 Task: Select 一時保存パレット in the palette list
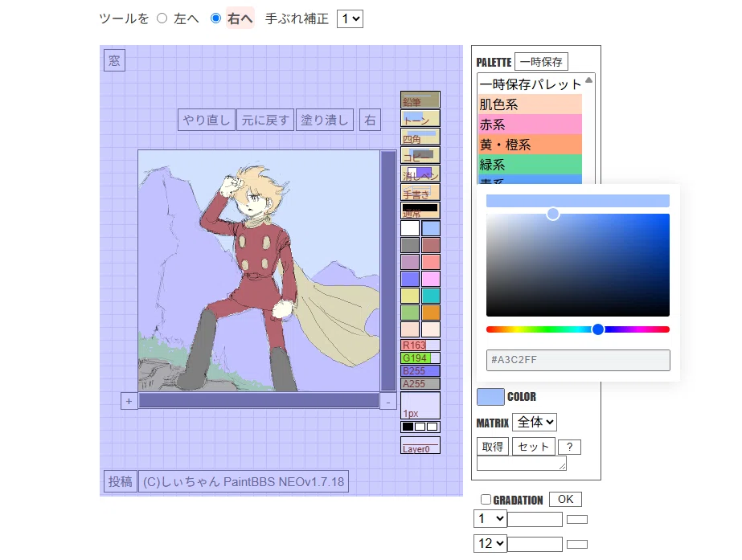tap(530, 84)
